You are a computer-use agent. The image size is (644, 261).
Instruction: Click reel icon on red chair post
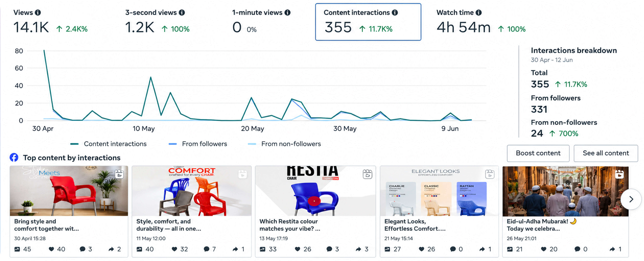pos(119,174)
